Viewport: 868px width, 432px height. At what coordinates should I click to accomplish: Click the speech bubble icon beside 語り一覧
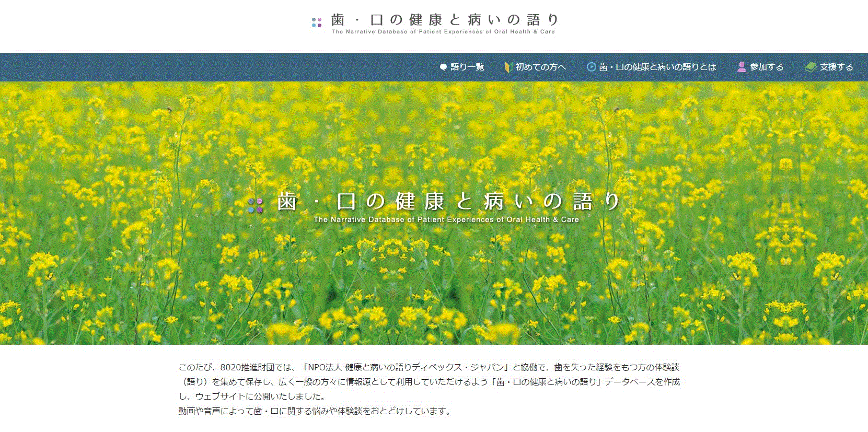pyautogui.click(x=444, y=67)
